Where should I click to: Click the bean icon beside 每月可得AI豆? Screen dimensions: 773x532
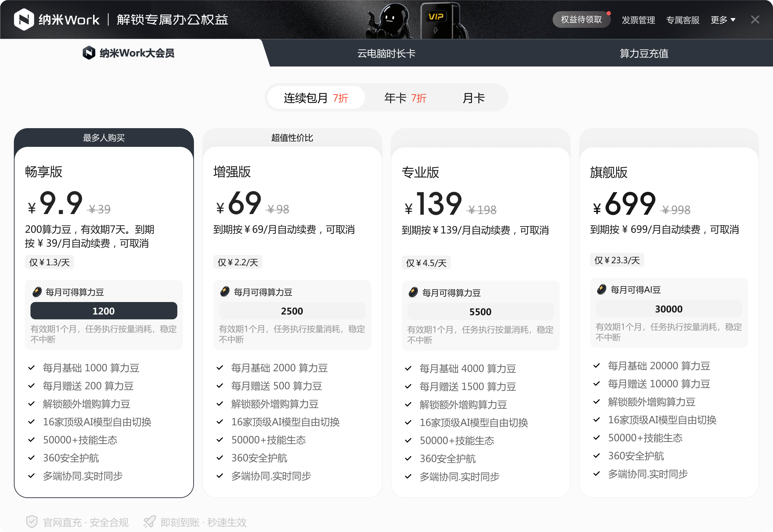(602, 289)
